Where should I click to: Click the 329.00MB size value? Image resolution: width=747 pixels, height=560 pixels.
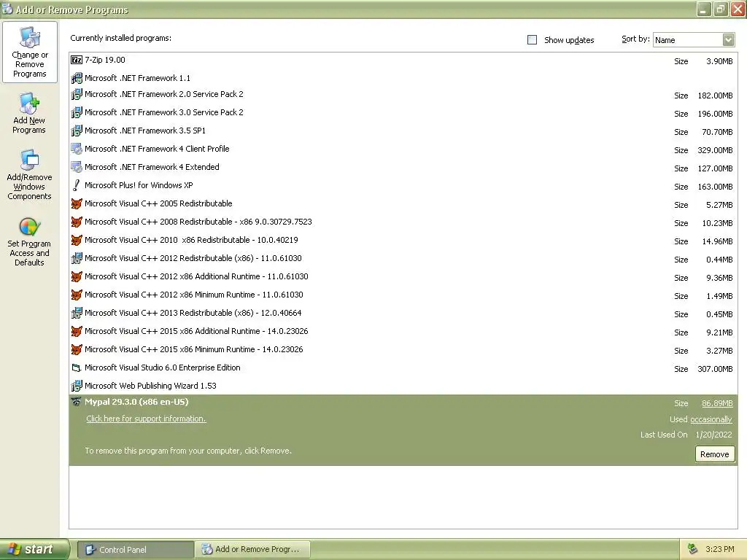tap(715, 150)
